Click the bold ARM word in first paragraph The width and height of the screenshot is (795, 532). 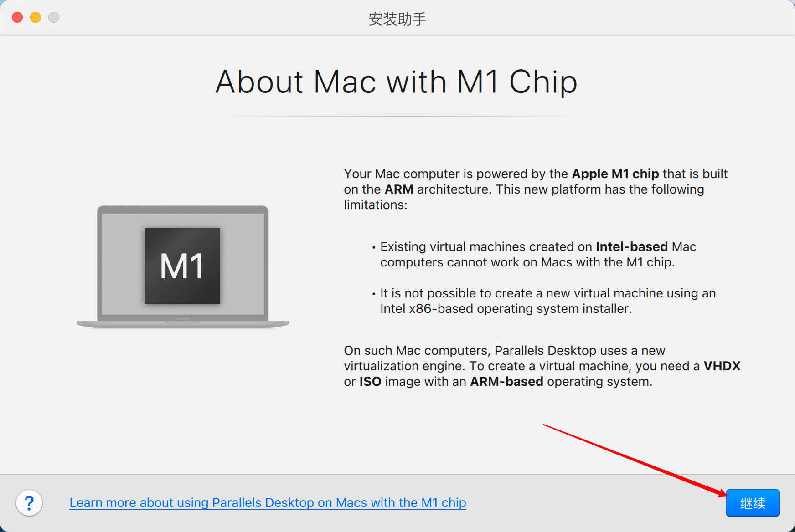pyautogui.click(x=399, y=189)
